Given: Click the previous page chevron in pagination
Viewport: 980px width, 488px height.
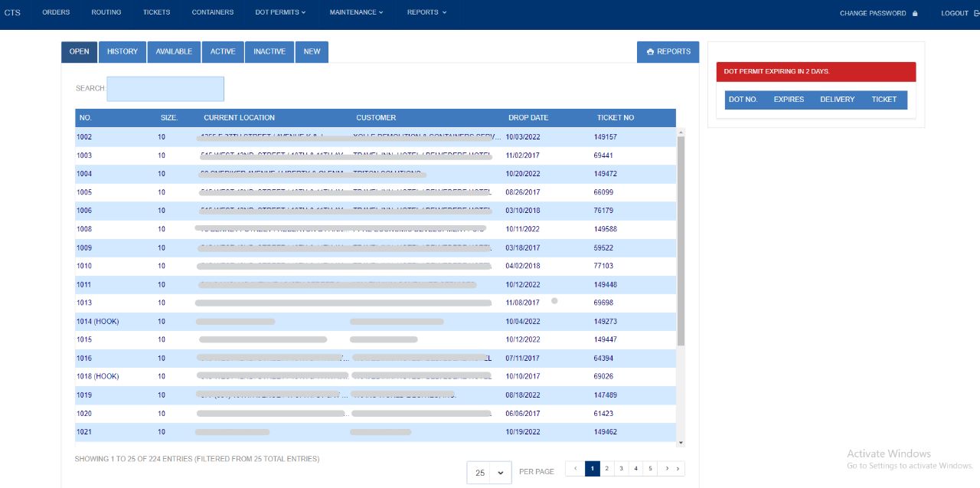Looking at the screenshot, I should coord(575,468).
